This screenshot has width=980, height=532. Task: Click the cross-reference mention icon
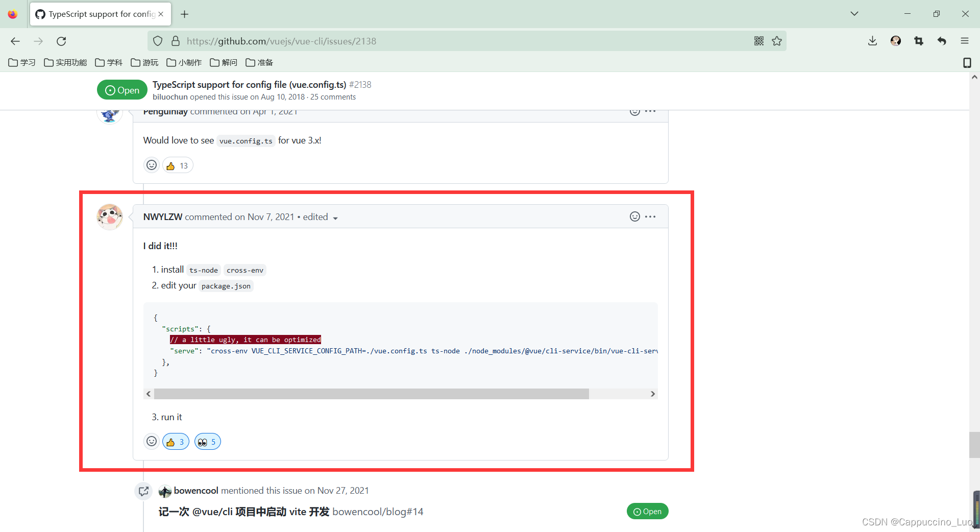point(143,491)
